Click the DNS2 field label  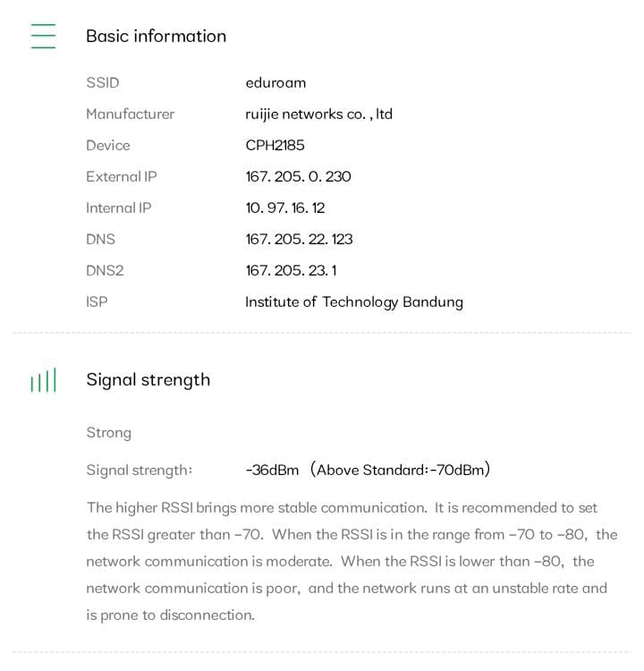105,270
